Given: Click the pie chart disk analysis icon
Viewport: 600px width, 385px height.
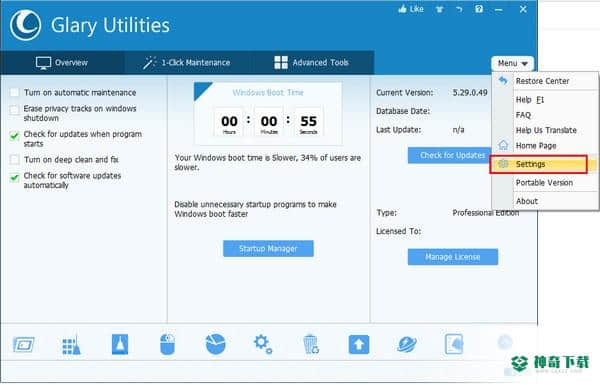Looking at the screenshot, I should (215, 344).
